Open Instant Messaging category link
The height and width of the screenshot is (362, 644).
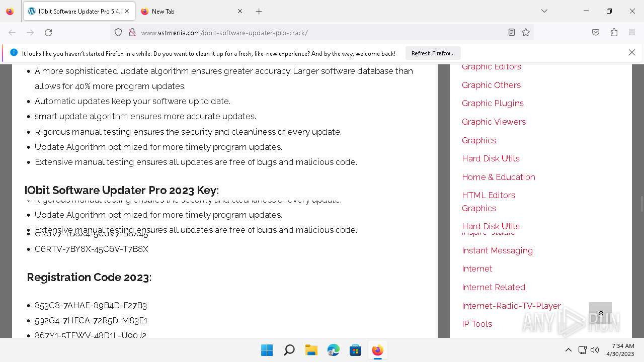[497, 250]
